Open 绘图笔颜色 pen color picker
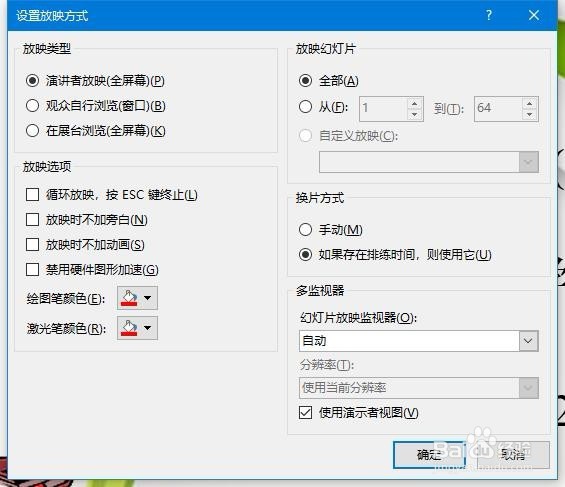 pyautogui.click(x=137, y=298)
